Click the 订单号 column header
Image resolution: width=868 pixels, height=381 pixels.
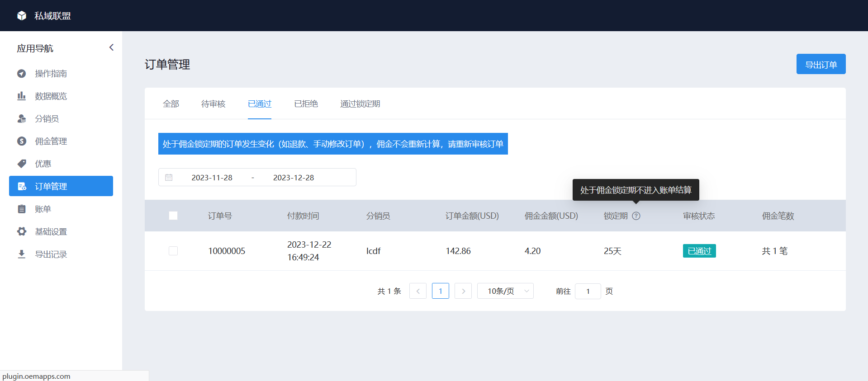click(220, 216)
